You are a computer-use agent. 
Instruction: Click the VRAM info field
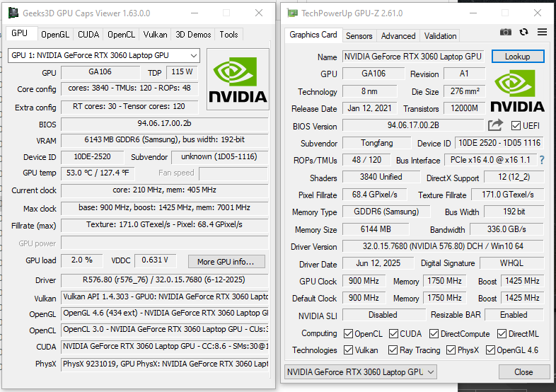165,140
